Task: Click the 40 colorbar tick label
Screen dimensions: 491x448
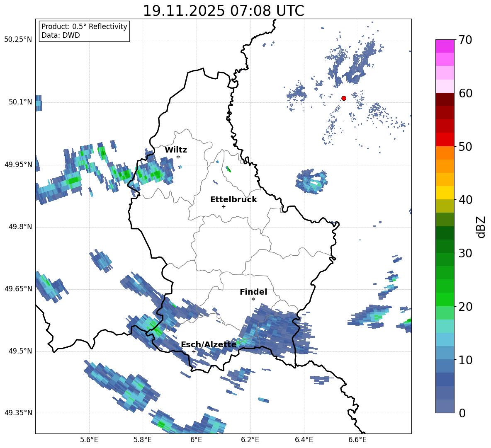Action: [465, 200]
